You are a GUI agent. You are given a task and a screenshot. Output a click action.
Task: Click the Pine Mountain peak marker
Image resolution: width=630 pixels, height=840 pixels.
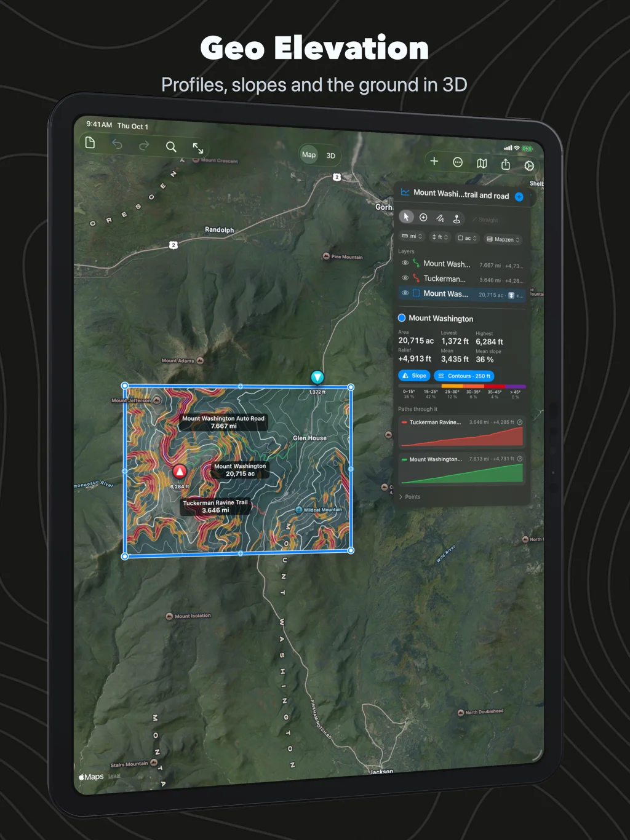pyautogui.click(x=326, y=256)
